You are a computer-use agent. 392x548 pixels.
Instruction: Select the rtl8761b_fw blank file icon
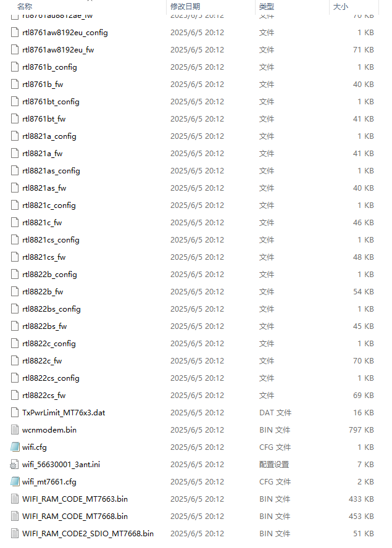(x=15, y=84)
